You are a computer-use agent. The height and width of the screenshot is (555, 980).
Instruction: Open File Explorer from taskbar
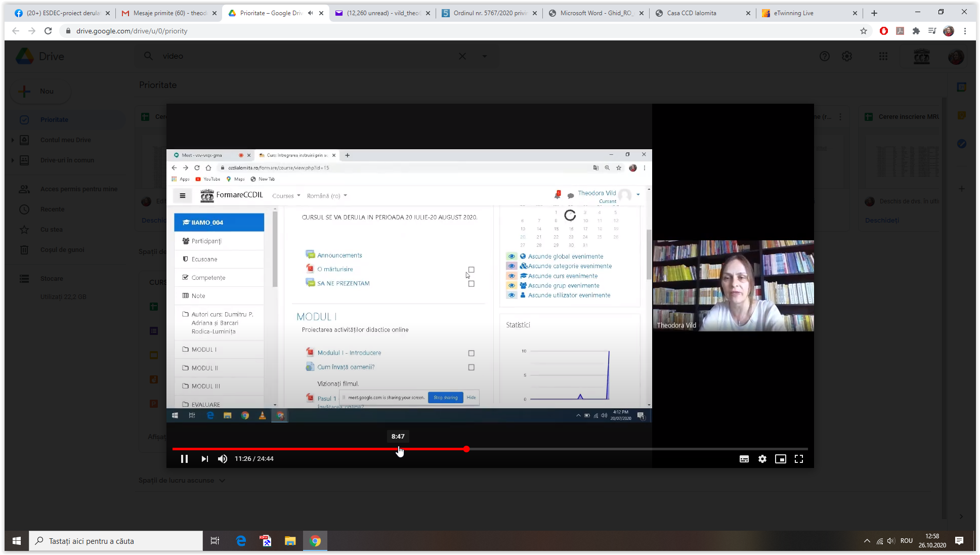pyautogui.click(x=290, y=541)
